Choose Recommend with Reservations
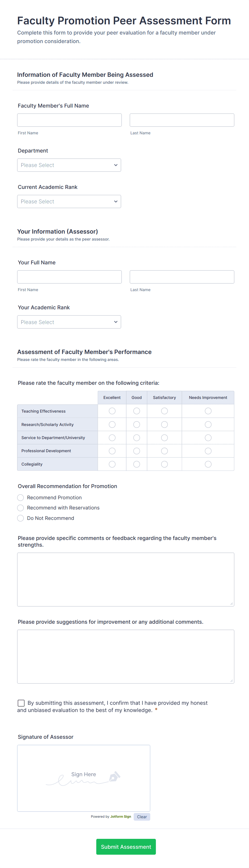Screen dimensions: 249x868 tap(21, 508)
